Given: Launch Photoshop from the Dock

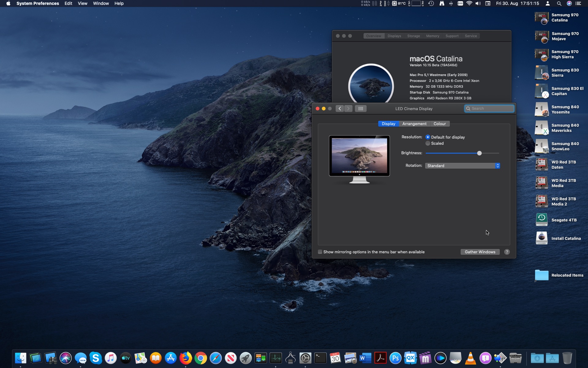Looking at the screenshot, I should click(395, 358).
